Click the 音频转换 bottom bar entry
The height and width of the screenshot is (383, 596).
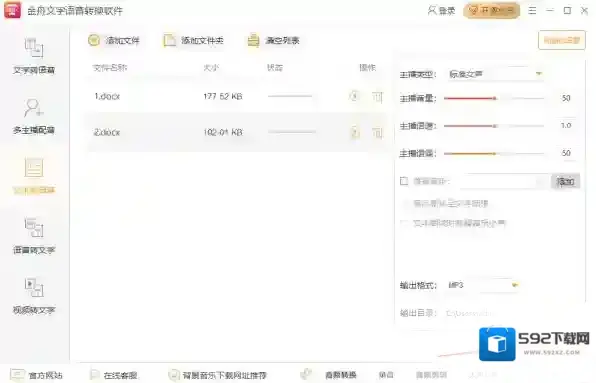(x=341, y=375)
